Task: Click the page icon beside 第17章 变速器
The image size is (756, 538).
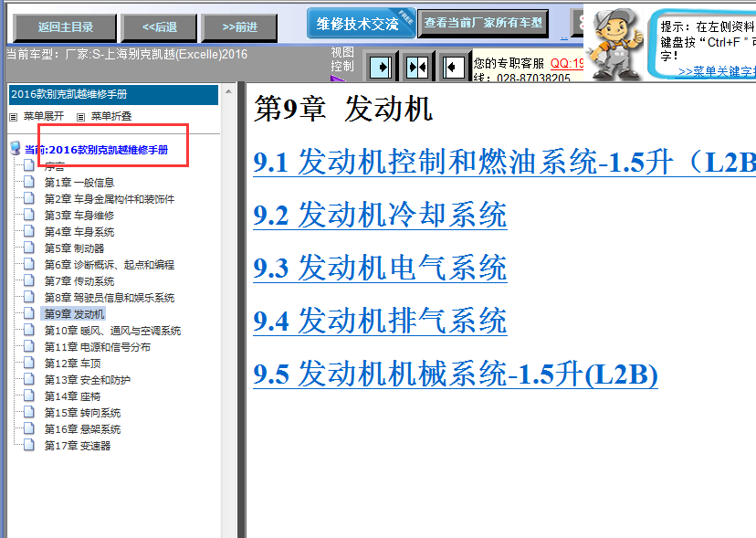Action: [x=29, y=445]
